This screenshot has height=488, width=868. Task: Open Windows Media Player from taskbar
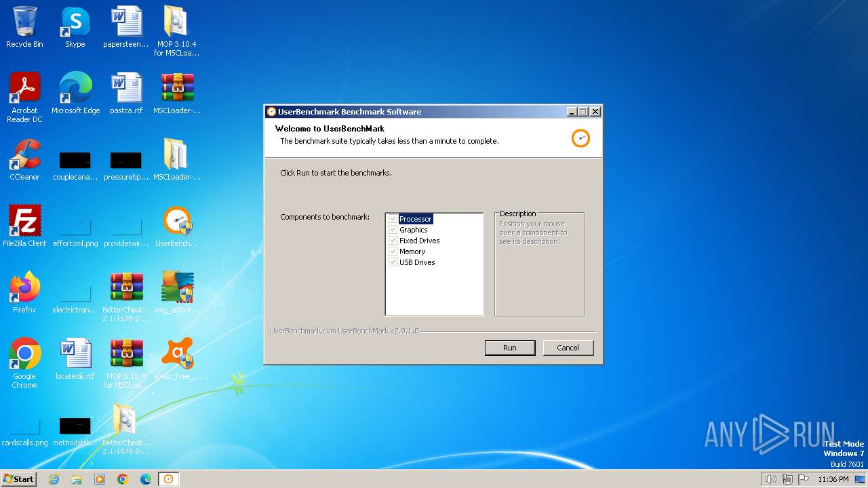(100, 479)
